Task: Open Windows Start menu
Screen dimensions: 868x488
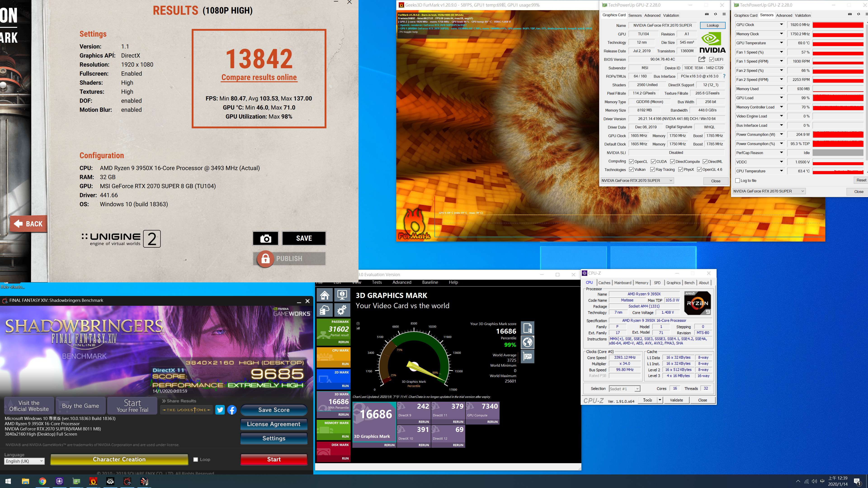Action: pyautogui.click(x=8, y=481)
